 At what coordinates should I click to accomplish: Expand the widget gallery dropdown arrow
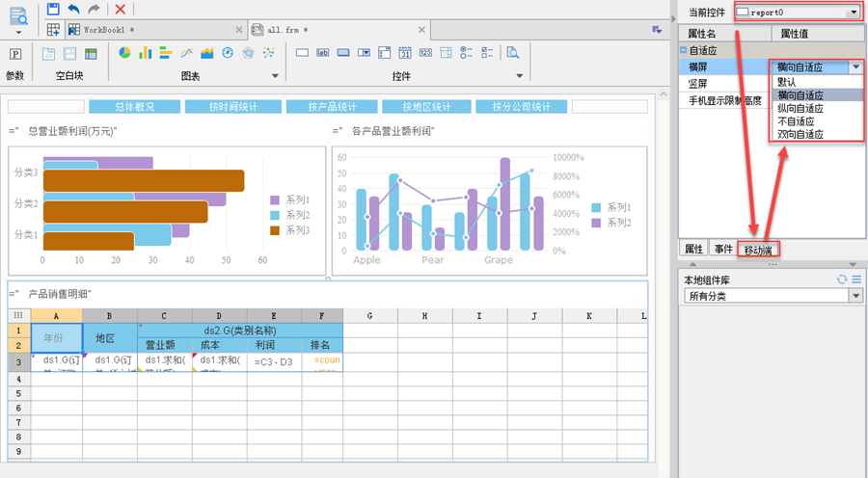519,76
